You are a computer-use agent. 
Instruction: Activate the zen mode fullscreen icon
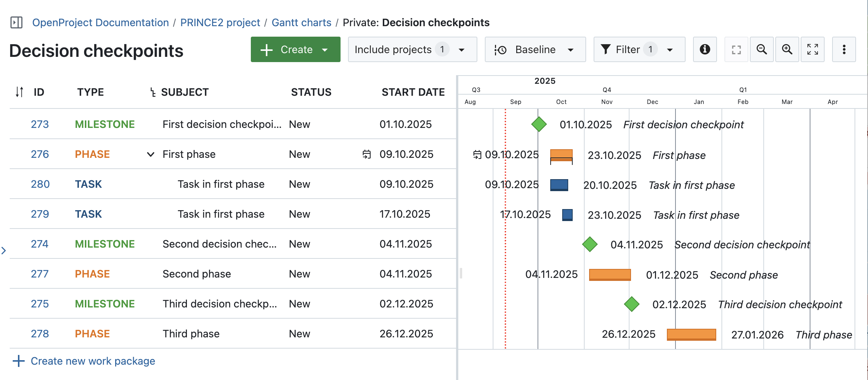coord(813,49)
